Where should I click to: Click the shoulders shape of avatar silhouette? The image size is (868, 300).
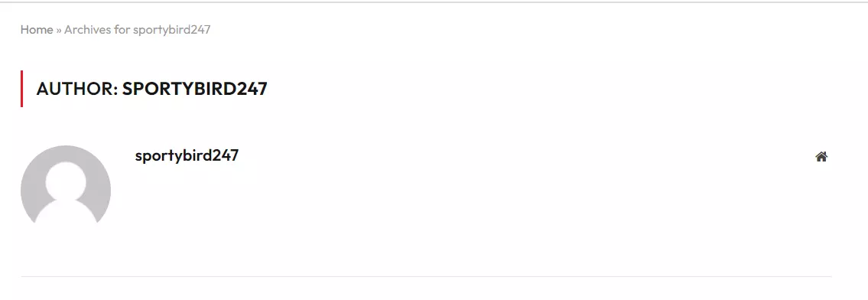(x=65, y=213)
